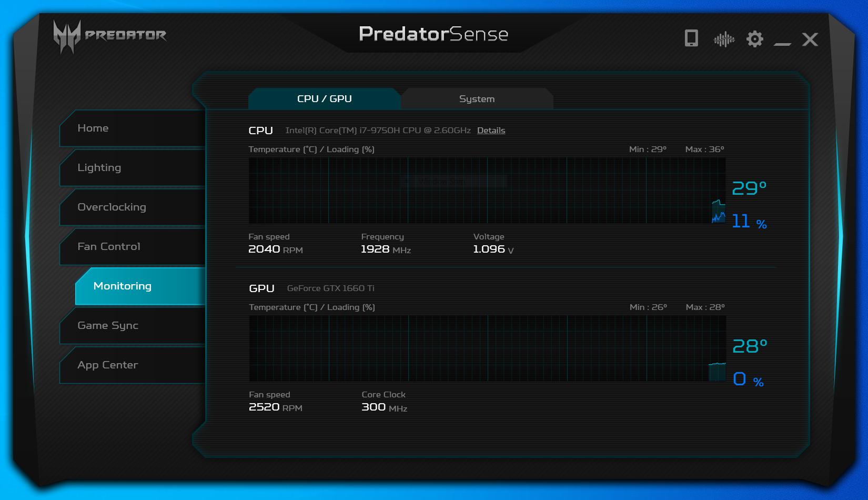Click the GPU Min : 26° label

click(648, 307)
